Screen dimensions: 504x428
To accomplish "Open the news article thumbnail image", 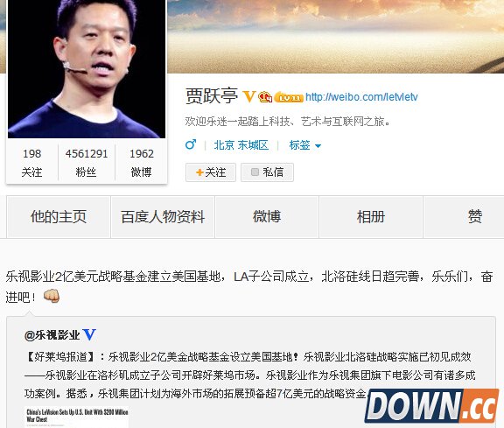I will pos(76,417).
